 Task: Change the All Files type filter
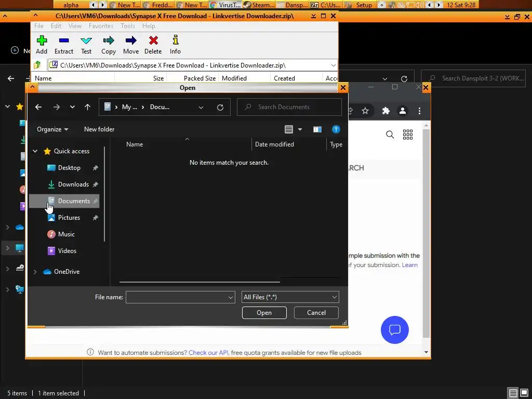290,297
